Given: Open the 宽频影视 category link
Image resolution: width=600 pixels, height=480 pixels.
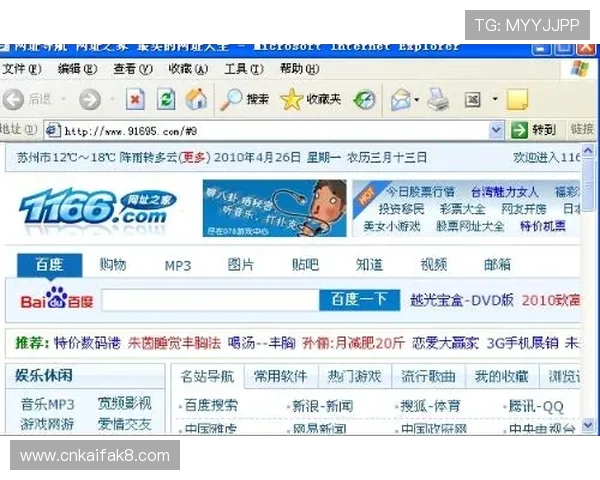Looking at the screenshot, I should [124, 403].
